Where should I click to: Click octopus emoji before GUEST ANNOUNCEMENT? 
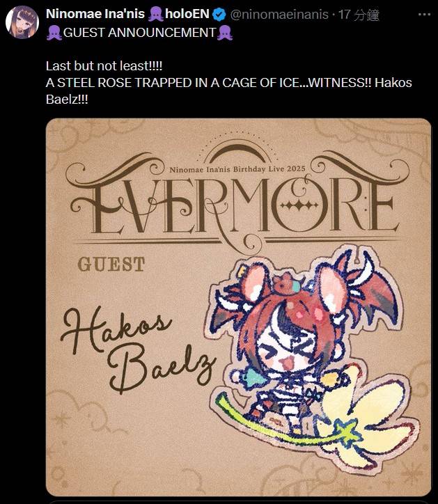(54, 33)
